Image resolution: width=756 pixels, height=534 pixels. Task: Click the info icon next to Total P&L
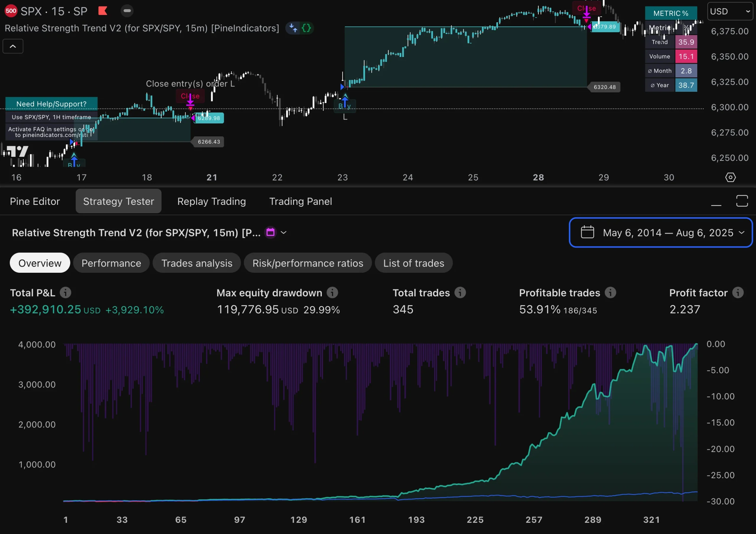click(x=65, y=293)
